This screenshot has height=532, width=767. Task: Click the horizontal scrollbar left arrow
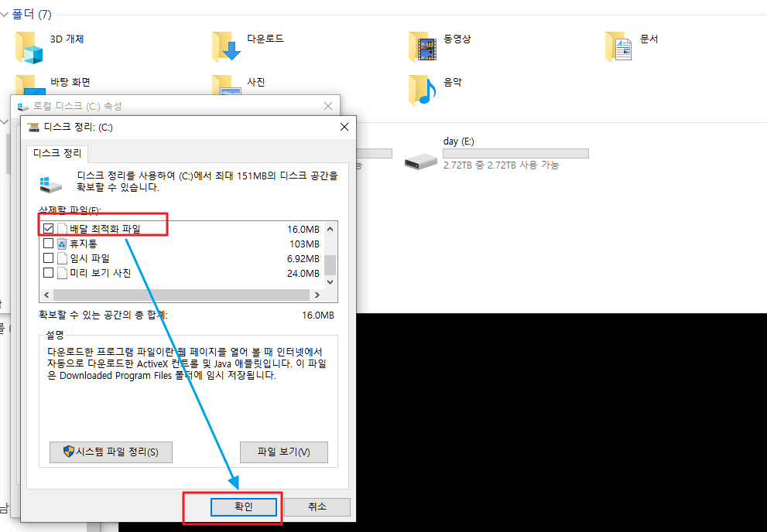[46, 295]
